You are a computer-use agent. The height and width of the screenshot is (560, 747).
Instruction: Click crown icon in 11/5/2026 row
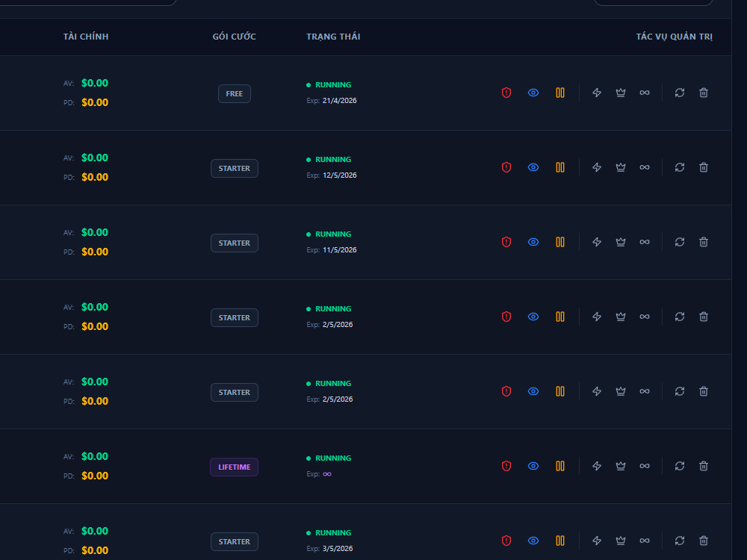coord(620,242)
